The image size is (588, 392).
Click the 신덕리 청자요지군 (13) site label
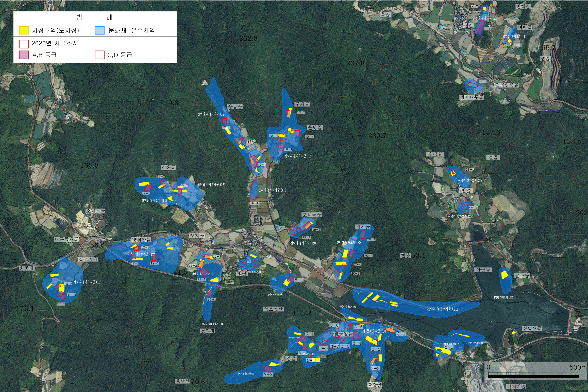click(x=88, y=282)
